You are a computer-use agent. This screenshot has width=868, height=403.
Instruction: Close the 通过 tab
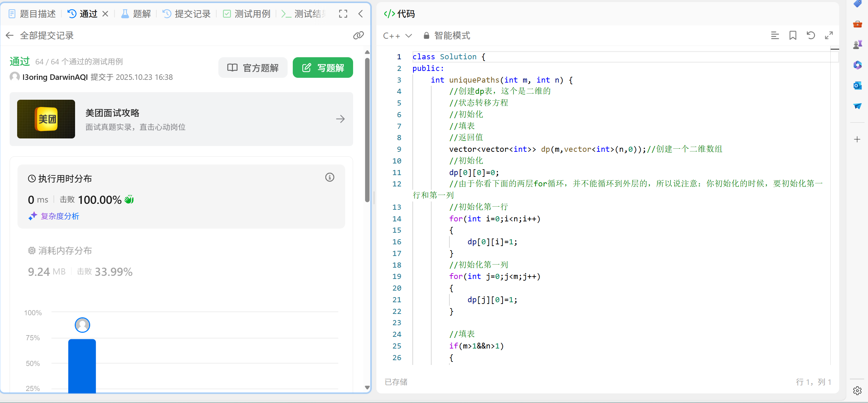point(105,14)
